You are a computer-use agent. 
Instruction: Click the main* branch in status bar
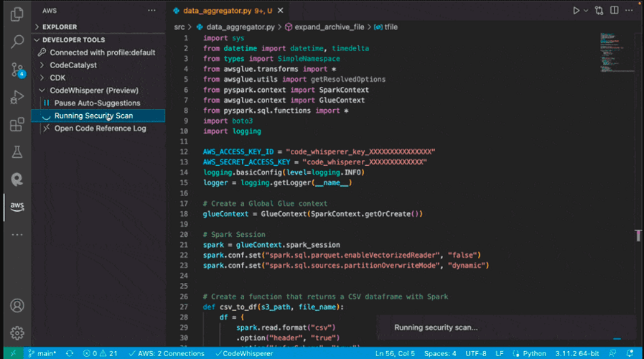point(42,353)
